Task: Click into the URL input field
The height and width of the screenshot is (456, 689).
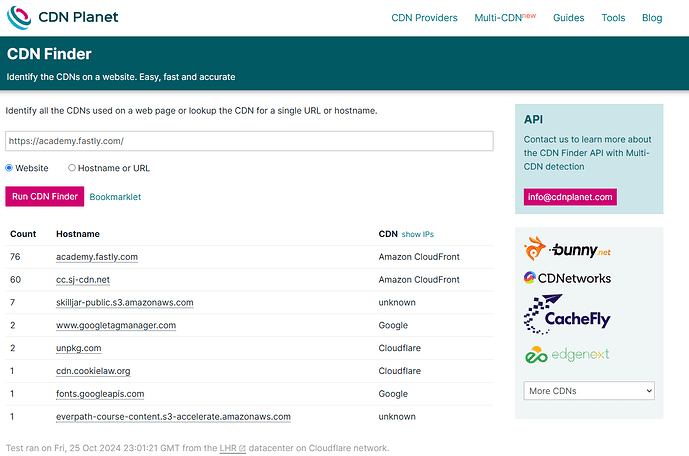Action: pyautogui.click(x=249, y=141)
